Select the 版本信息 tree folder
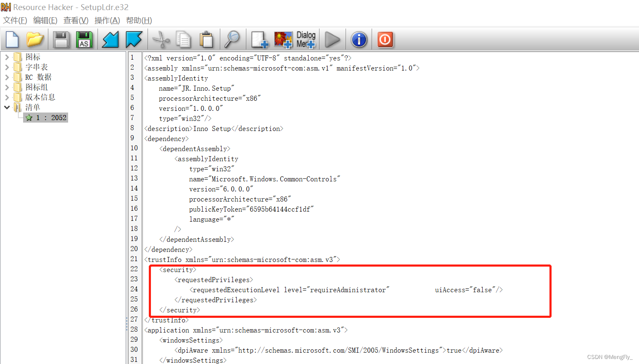This screenshot has height=364, width=639. pyautogui.click(x=40, y=97)
